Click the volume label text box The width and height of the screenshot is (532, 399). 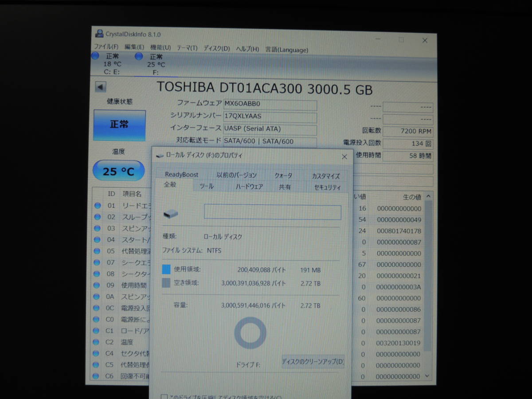(x=273, y=212)
